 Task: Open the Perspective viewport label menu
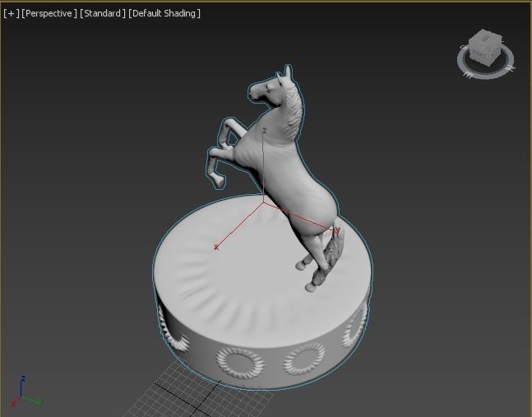pyautogui.click(x=49, y=14)
